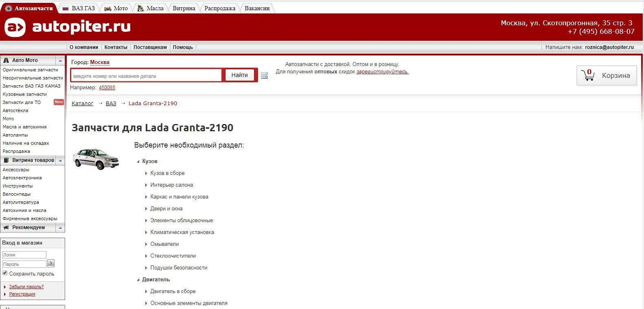The width and height of the screenshot is (644, 309).
Task: Open the О компании menu item
Action: pyautogui.click(x=84, y=47)
